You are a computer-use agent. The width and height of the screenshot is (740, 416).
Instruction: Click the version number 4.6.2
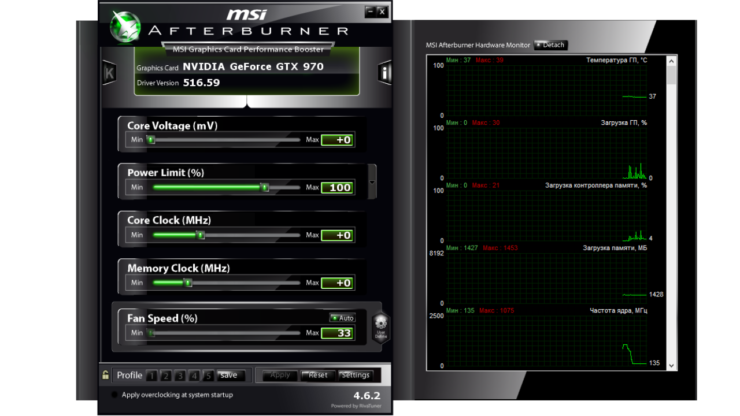click(367, 395)
